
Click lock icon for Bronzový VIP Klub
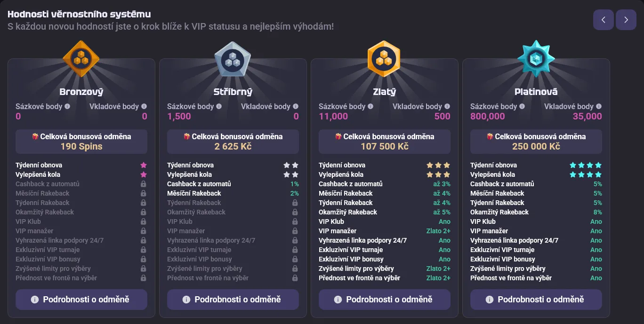click(x=144, y=221)
